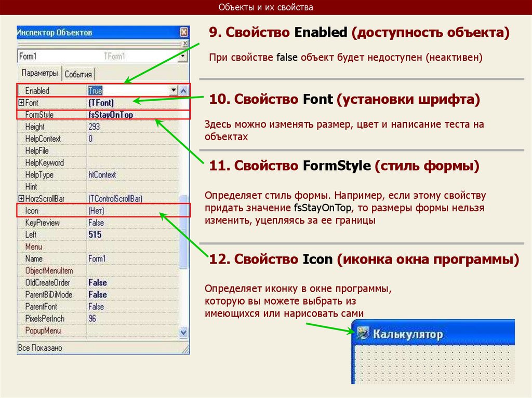Select the (Нет) Icon value
Screen dimensions: 532x398
[x=96, y=211]
